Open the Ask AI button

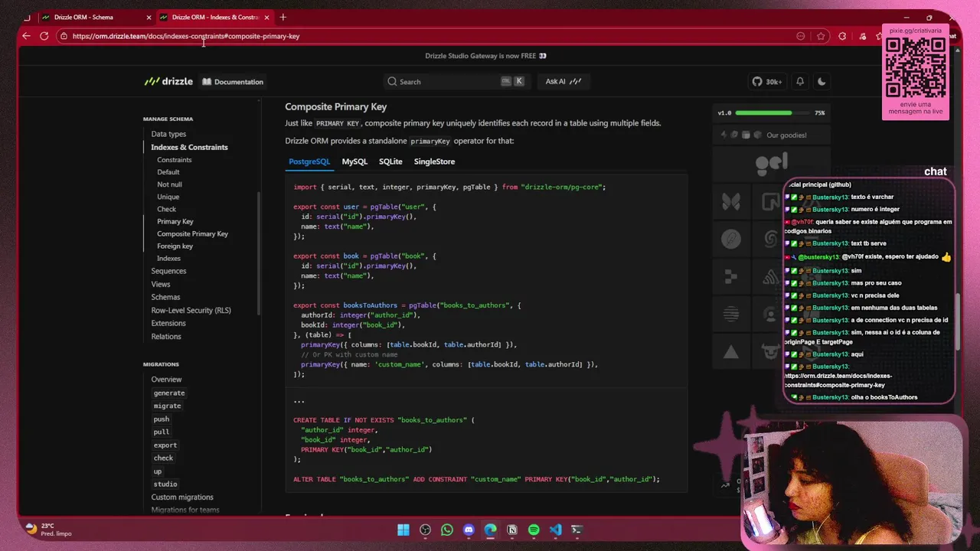563,81
